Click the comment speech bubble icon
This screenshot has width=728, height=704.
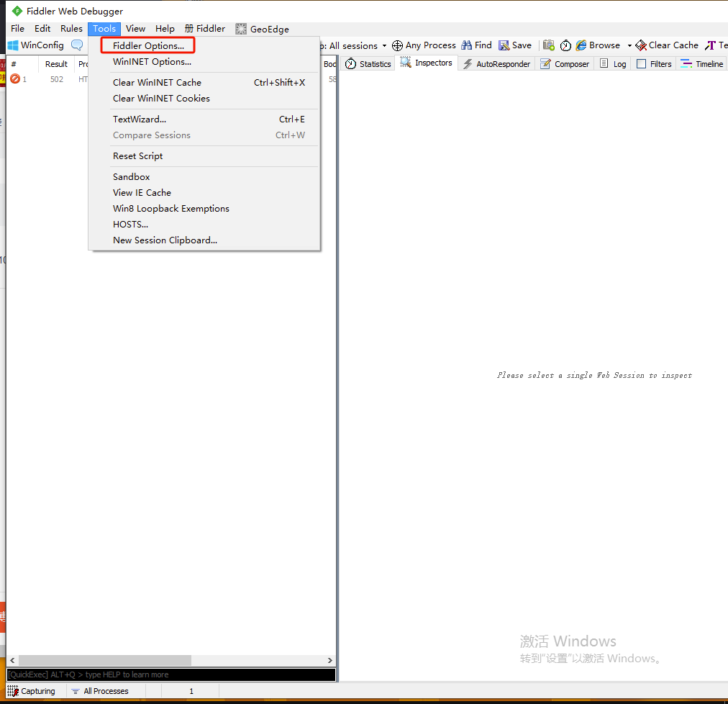coord(76,45)
